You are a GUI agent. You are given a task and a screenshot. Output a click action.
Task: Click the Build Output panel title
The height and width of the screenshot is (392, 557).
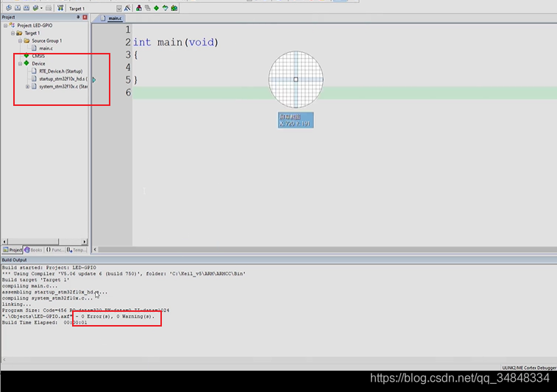[x=14, y=260]
